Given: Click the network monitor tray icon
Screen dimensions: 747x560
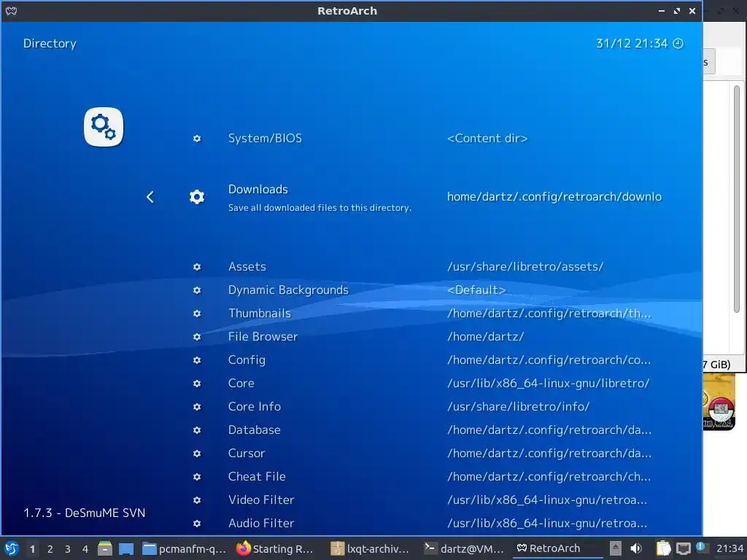Looking at the screenshot, I should coord(683,548).
